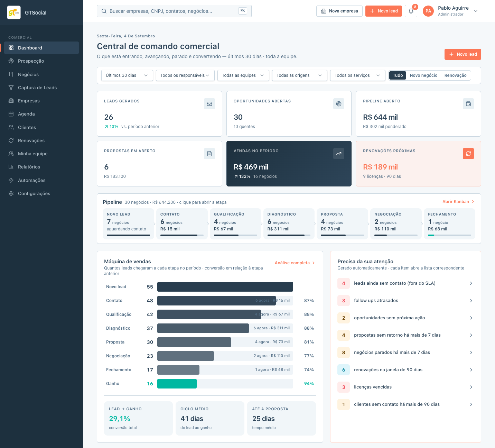The image size is (495, 448).
Task: Go to Captura de Leads
Action: pyautogui.click(x=41, y=88)
